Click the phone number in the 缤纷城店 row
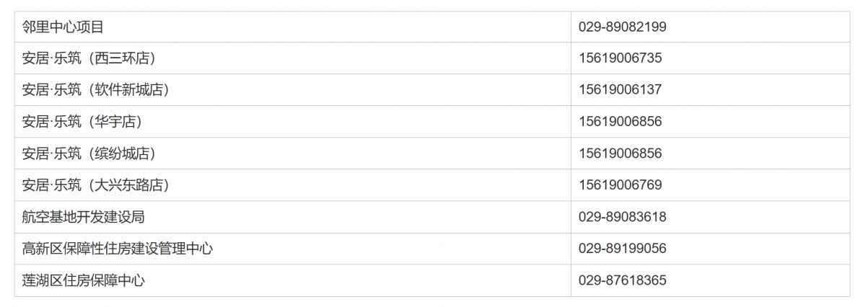Image resolution: width=868 pixels, height=307 pixels. [x=620, y=153]
